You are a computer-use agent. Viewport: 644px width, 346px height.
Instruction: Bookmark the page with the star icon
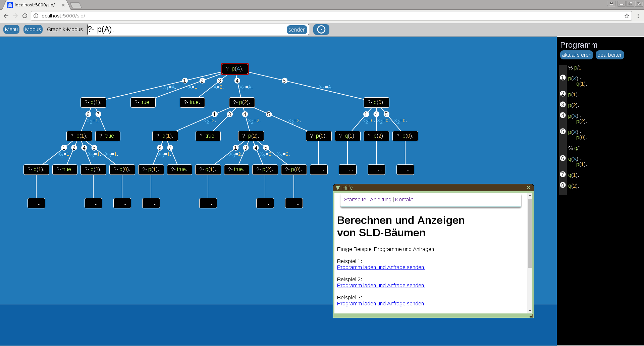(x=627, y=16)
